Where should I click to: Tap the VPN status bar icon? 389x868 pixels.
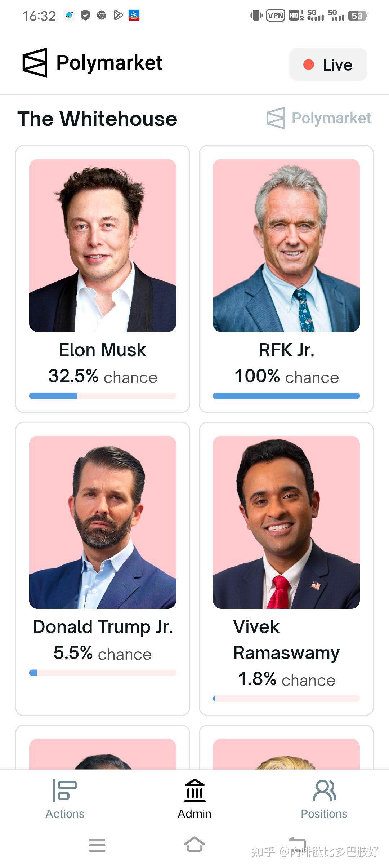click(276, 15)
